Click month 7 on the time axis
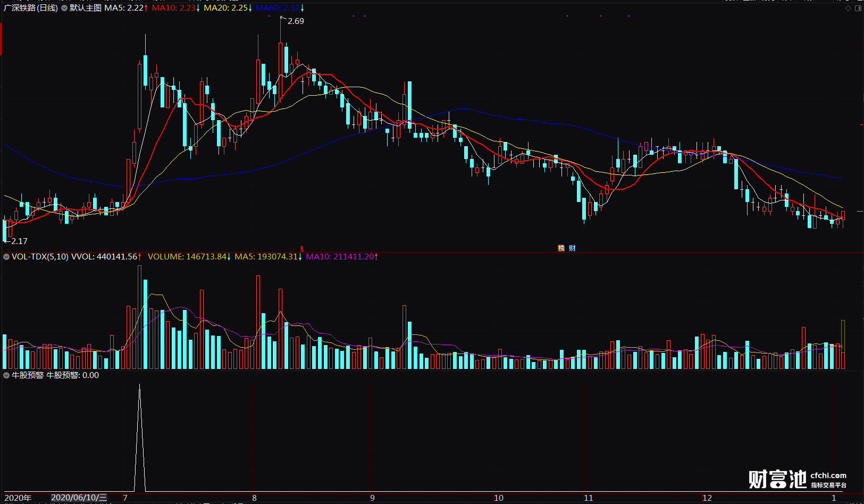 pos(125,498)
